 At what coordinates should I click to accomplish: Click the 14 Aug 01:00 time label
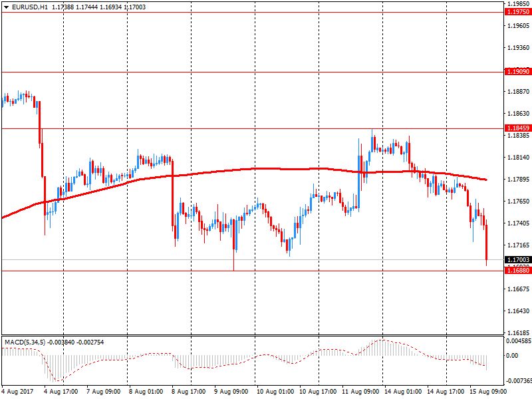coord(403,392)
